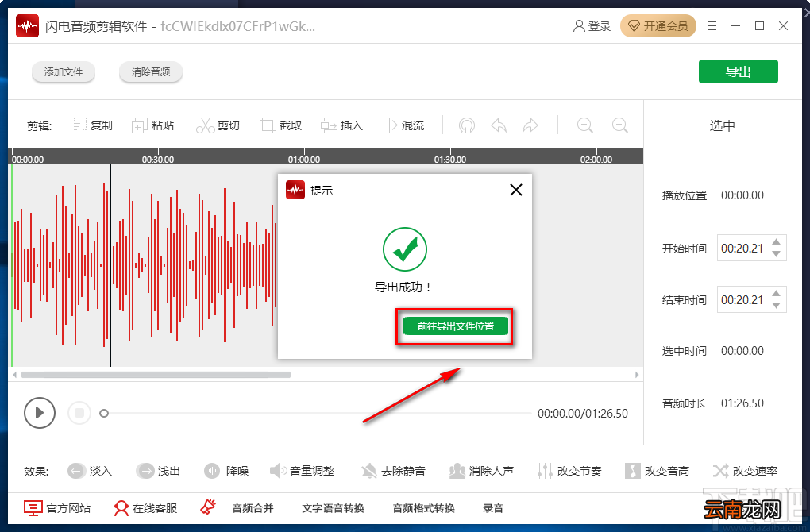Click the green Export (导出) button

tap(739, 71)
